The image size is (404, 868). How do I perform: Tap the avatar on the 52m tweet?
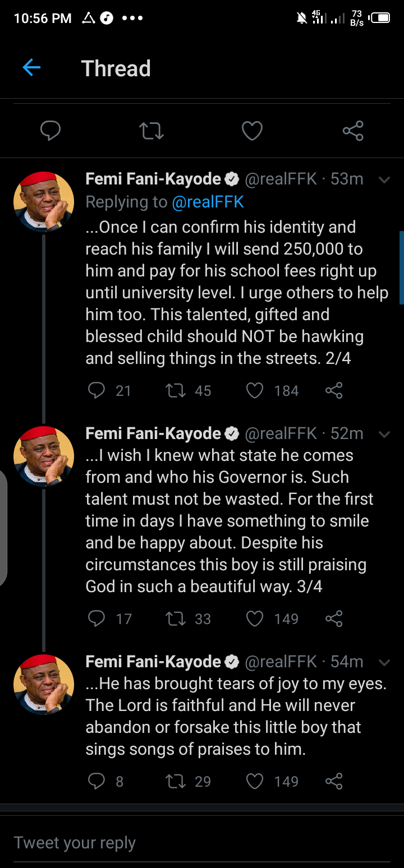click(44, 456)
